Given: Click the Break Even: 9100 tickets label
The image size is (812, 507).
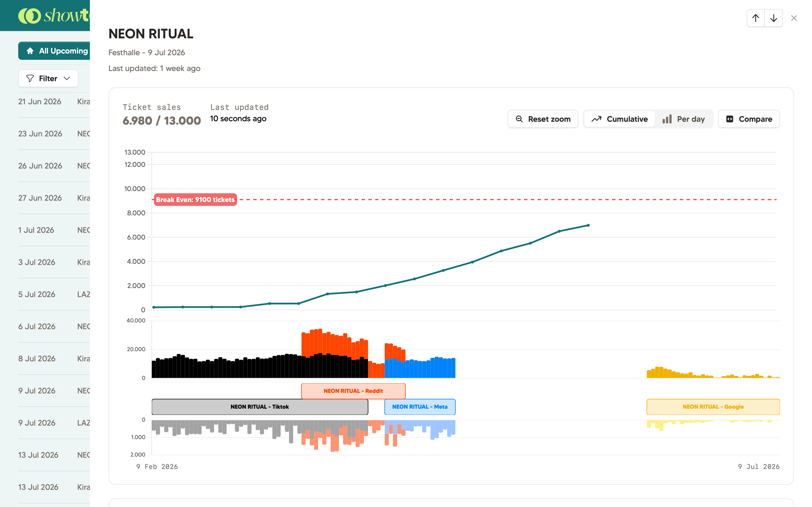Looking at the screenshot, I should 195,200.
